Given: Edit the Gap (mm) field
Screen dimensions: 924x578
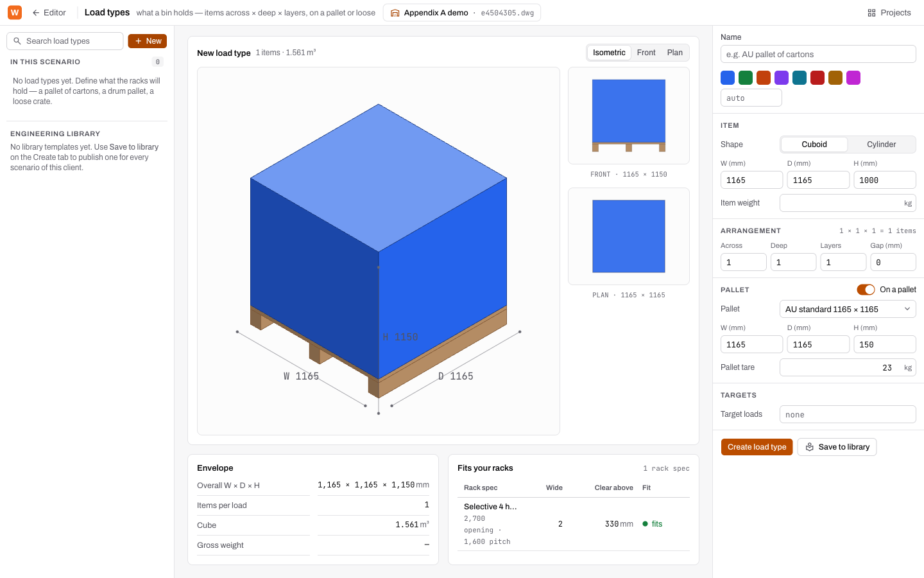Looking at the screenshot, I should pyautogui.click(x=893, y=262).
